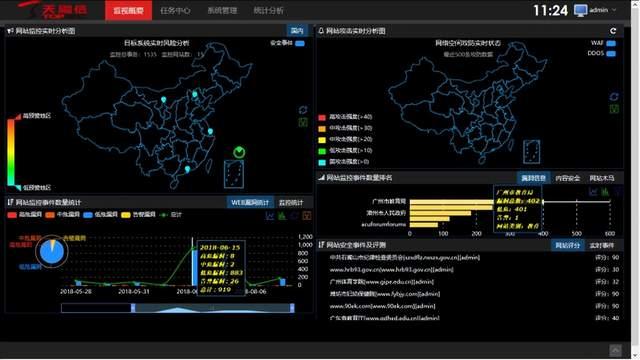Click the green checkmark circle on left map
The image size is (640, 360).
coord(239,152)
